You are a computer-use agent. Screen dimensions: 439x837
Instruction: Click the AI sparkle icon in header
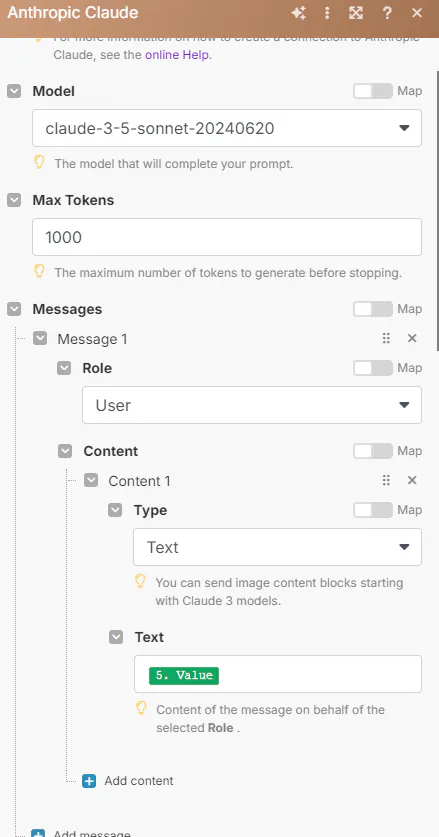(x=299, y=13)
